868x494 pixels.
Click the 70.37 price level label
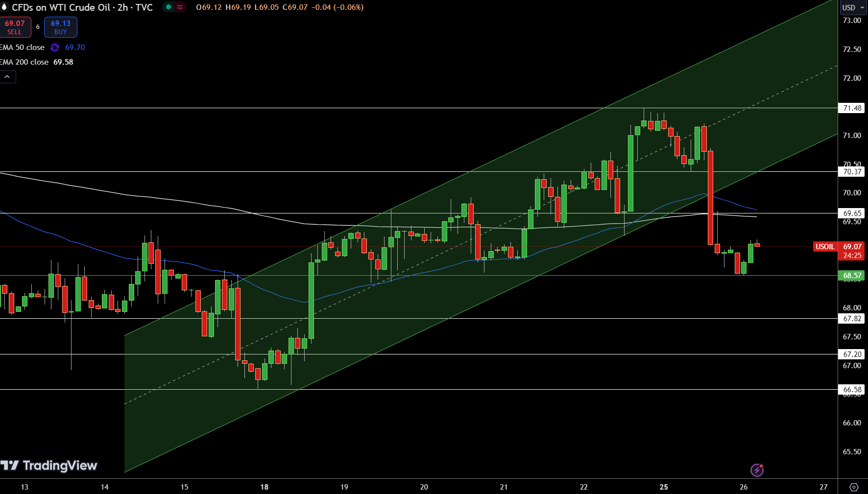pyautogui.click(x=852, y=172)
